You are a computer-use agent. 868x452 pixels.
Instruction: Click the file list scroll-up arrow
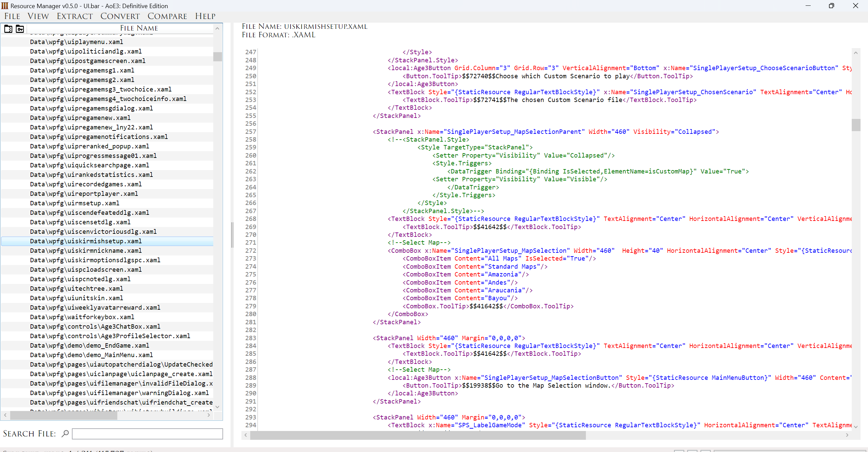[217, 29]
